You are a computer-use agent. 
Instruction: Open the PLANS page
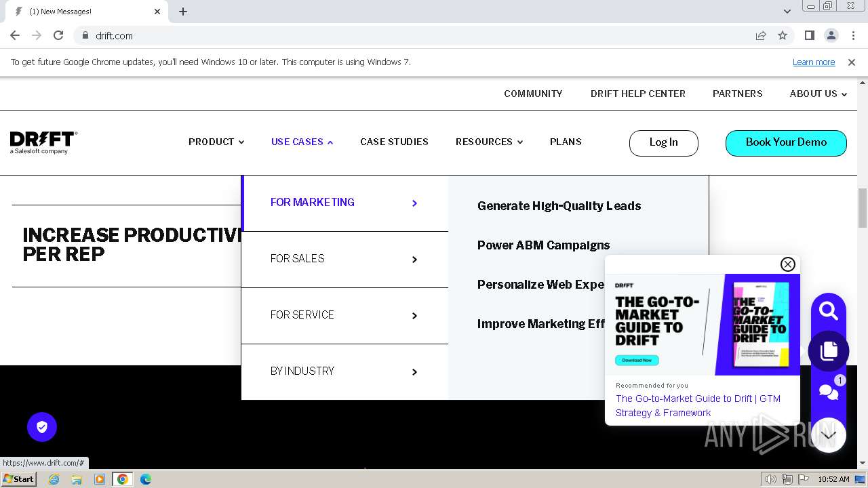[x=566, y=142]
